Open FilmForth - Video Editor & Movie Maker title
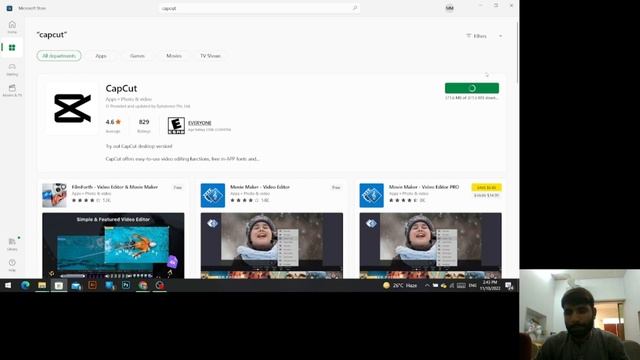Image resolution: width=640 pixels, height=360 pixels. [x=115, y=187]
